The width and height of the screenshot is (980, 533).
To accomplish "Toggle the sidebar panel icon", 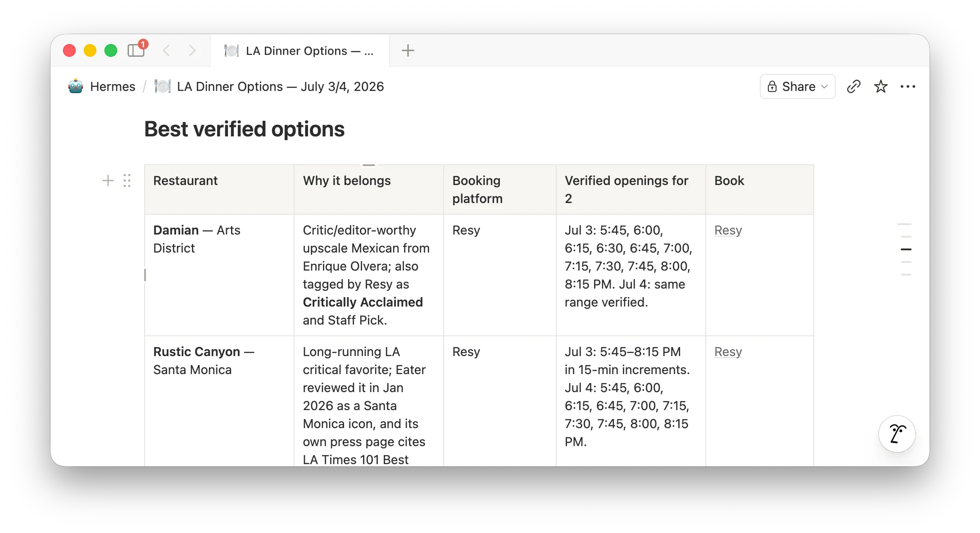I will [x=136, y=50].
